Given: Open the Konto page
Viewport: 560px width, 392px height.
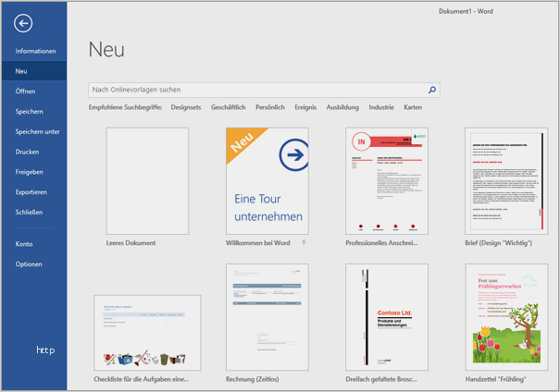Looking at the screenshot, I should [x=24, y=244].
